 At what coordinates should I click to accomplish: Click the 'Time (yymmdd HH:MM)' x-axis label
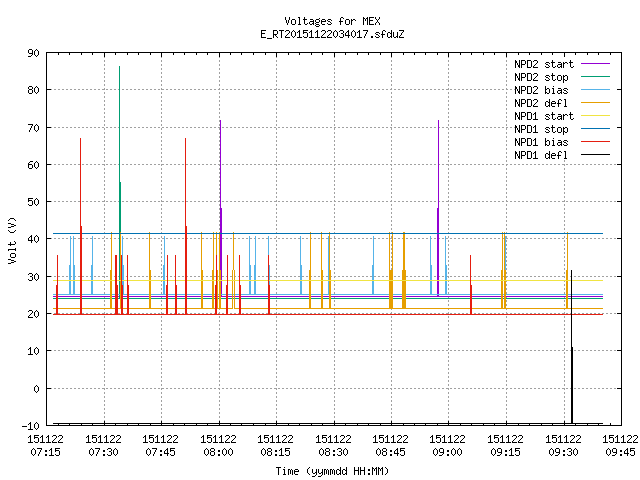[332, 471]
